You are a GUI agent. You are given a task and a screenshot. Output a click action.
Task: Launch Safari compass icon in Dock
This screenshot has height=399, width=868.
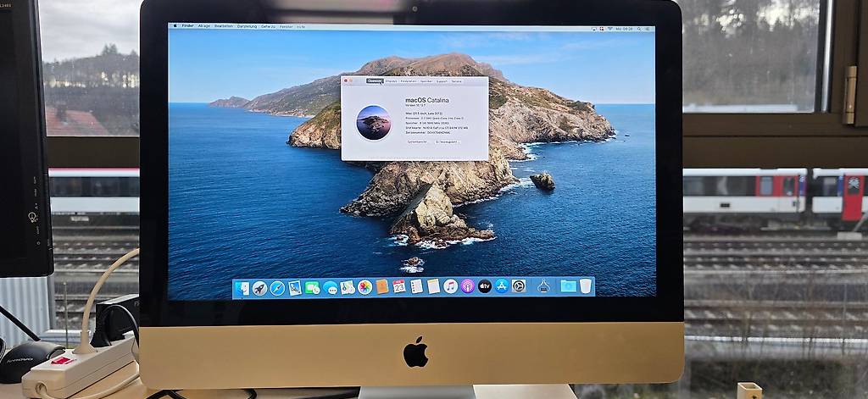point(277,288)
